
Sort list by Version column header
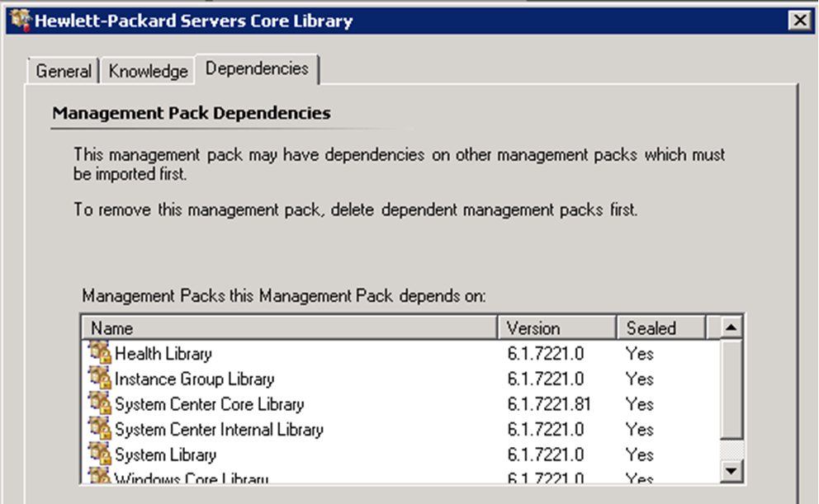coord(556,327)
